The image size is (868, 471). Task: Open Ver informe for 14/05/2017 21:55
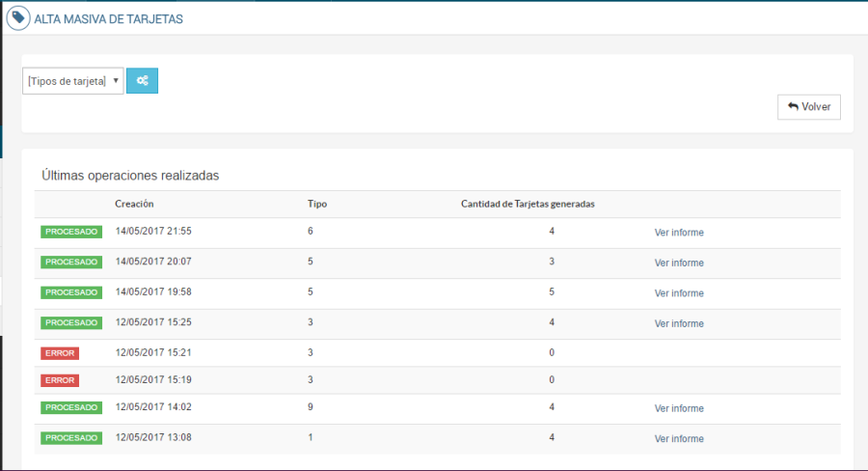pos(679,233)
